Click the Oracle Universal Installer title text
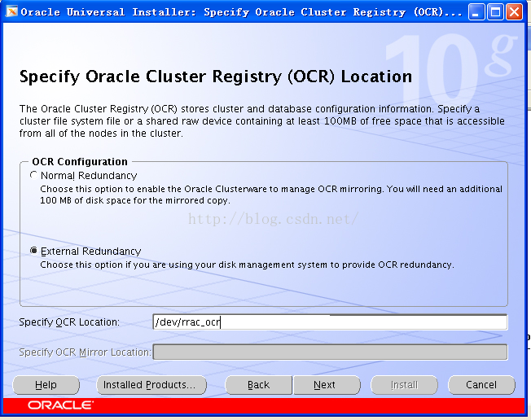This screenshot has width=531, height=420. (x=241, y=12)
